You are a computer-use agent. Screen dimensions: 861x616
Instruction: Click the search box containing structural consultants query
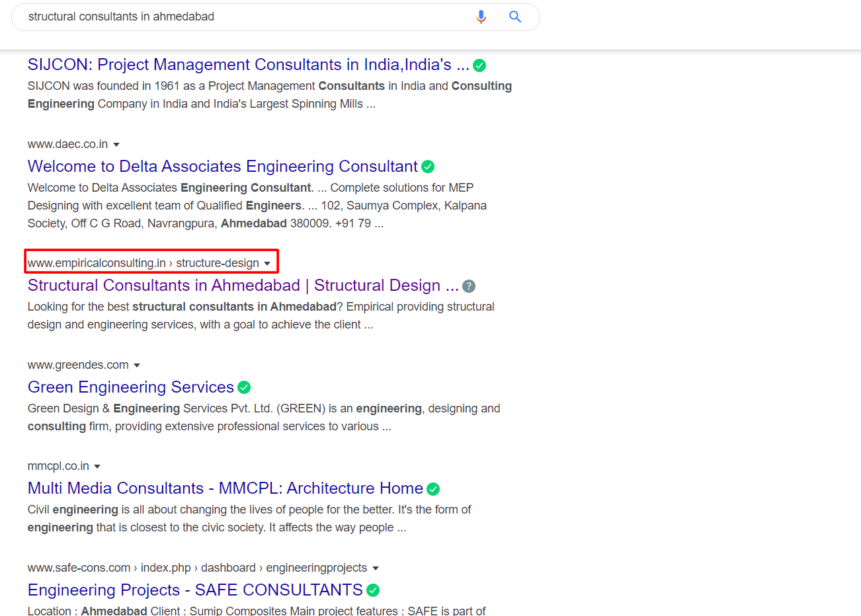(x=276, y=17)
